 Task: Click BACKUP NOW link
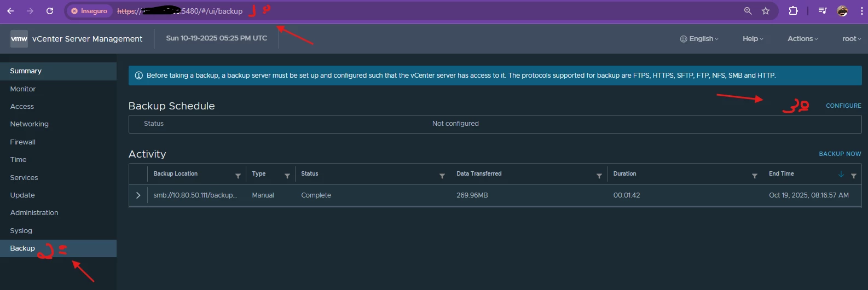coord(840,154)
